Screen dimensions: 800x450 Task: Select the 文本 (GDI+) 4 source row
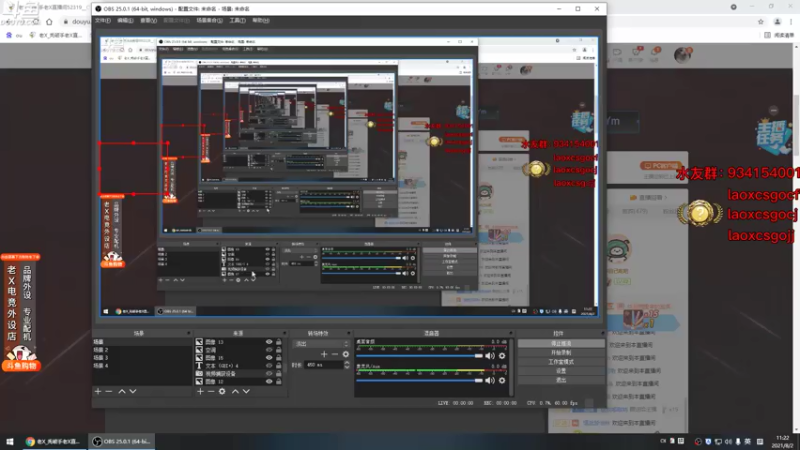point(238,366)
